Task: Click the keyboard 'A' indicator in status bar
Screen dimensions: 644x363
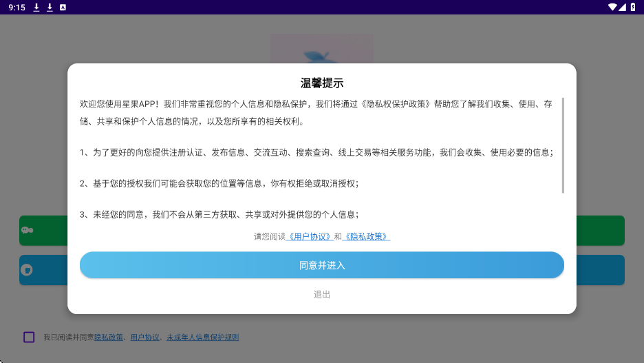Action: (x=63, y=8)
